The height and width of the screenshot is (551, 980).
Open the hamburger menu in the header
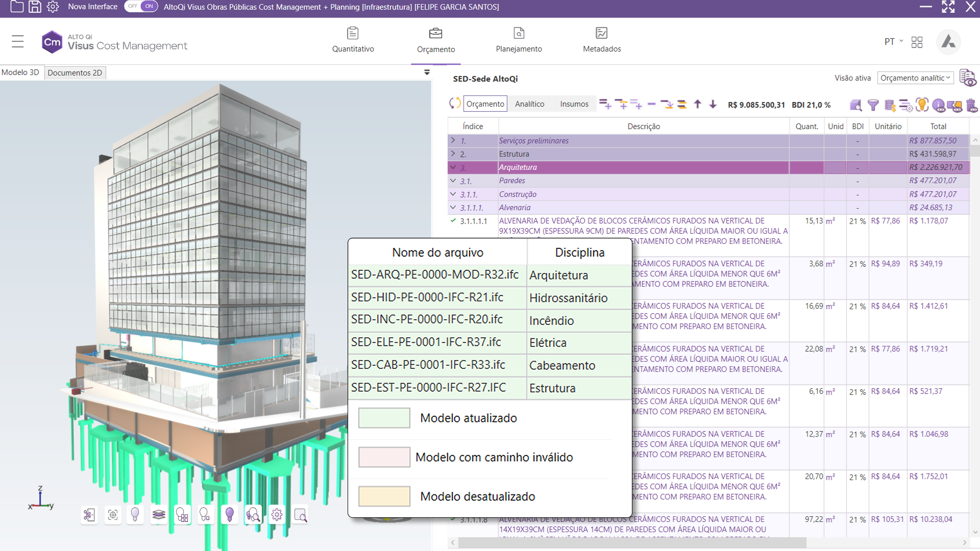point(17,41)
